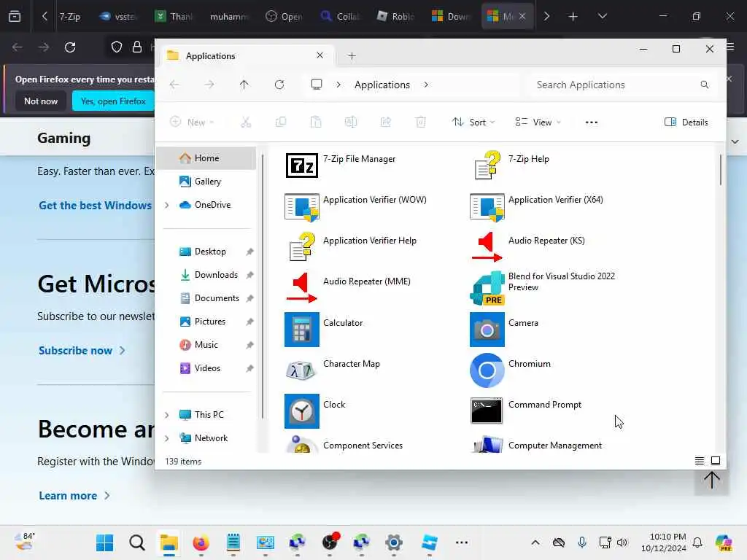Add new tab in File Explorer
Viewport: 747px width, 560px height.
[x=352, y=56]
